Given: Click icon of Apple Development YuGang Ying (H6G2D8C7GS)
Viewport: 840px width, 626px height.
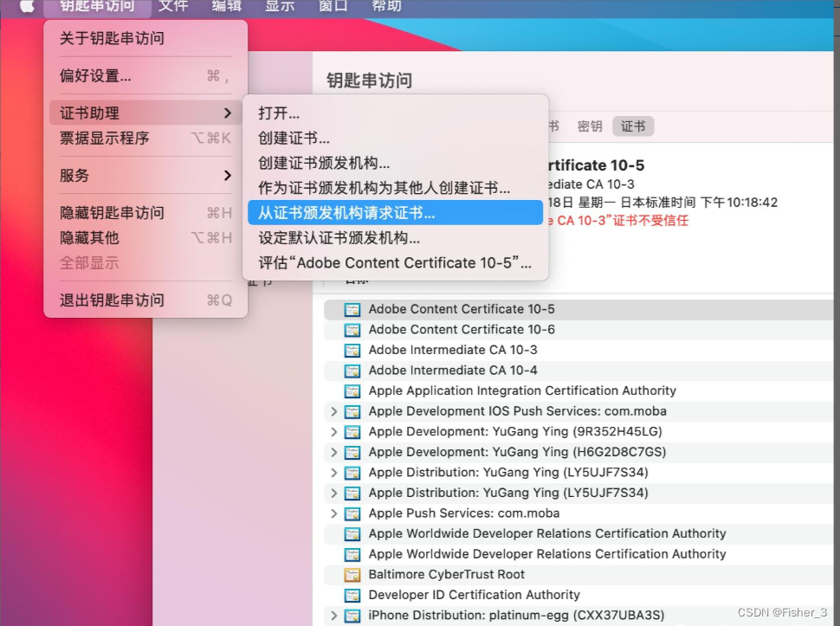Looking at the screenshot, I should point(352,452).
